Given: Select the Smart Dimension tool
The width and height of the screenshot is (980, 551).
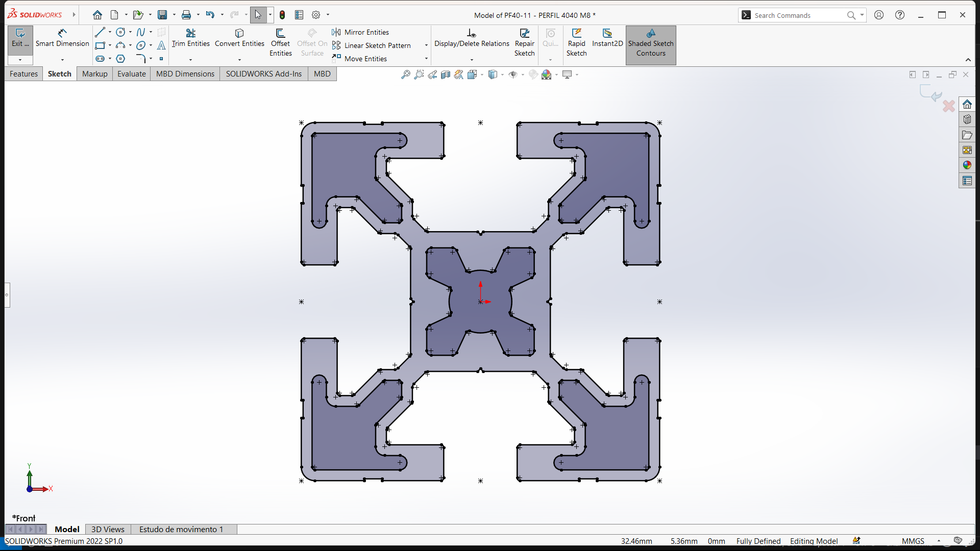Looking at the screenshot, I should tap(62, 39).
